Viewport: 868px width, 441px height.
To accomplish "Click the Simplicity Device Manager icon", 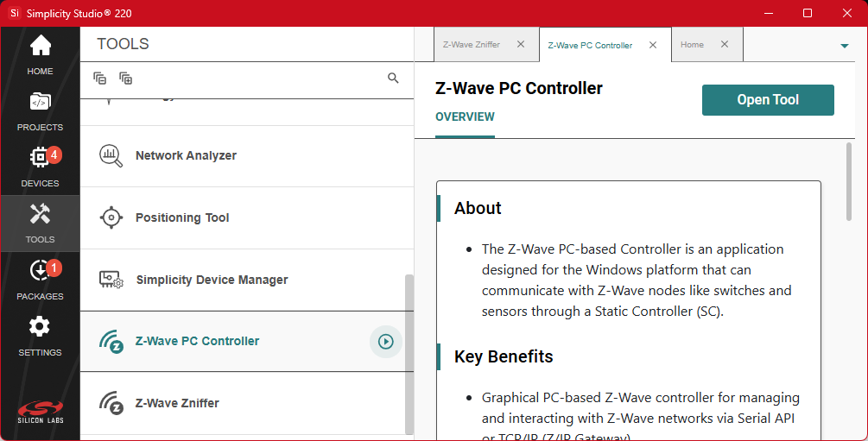I will pos(111,280).
